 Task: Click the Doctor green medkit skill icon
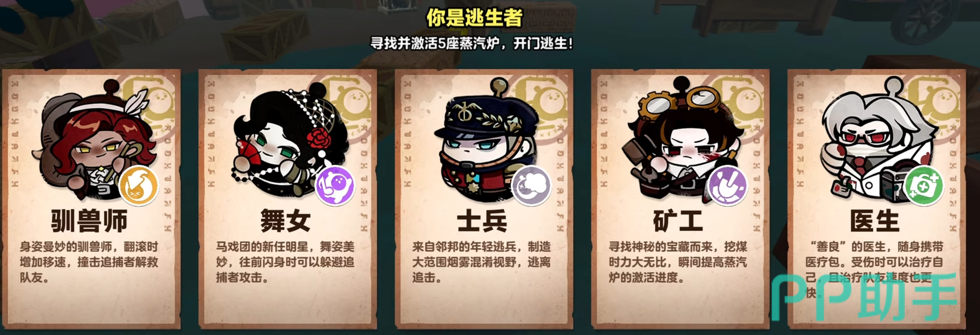[924, 185]
